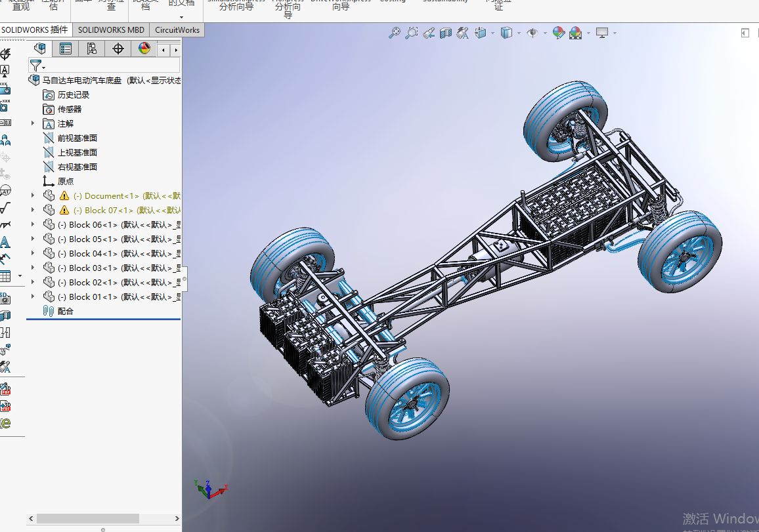759x532 pixels.
Task: Expand the Block 01<1> component
Action: click(x=33, y=297)
